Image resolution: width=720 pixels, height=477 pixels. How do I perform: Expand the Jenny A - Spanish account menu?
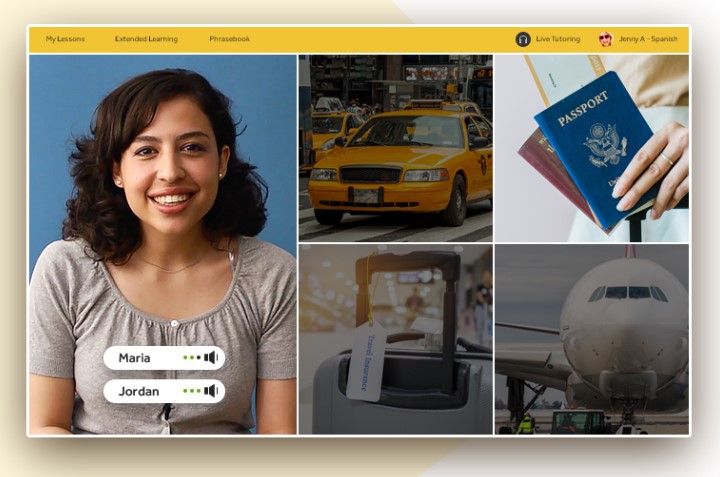coord(646,39)
